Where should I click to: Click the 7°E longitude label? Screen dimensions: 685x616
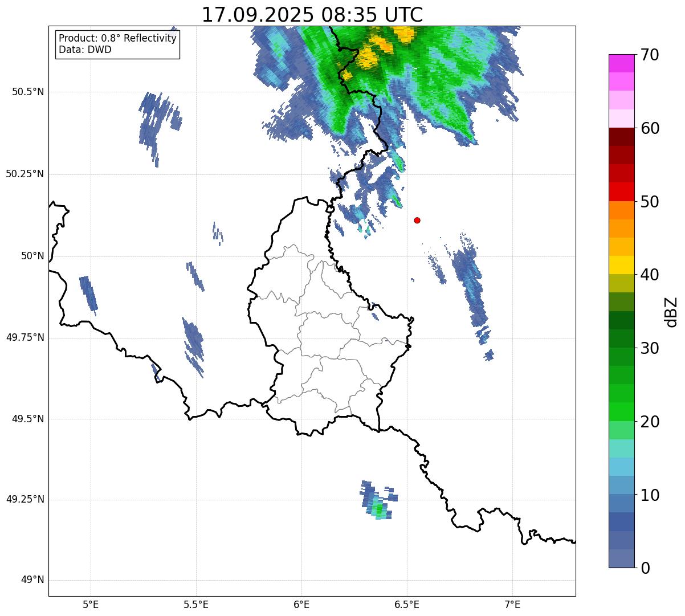click(x=512, y=604)
